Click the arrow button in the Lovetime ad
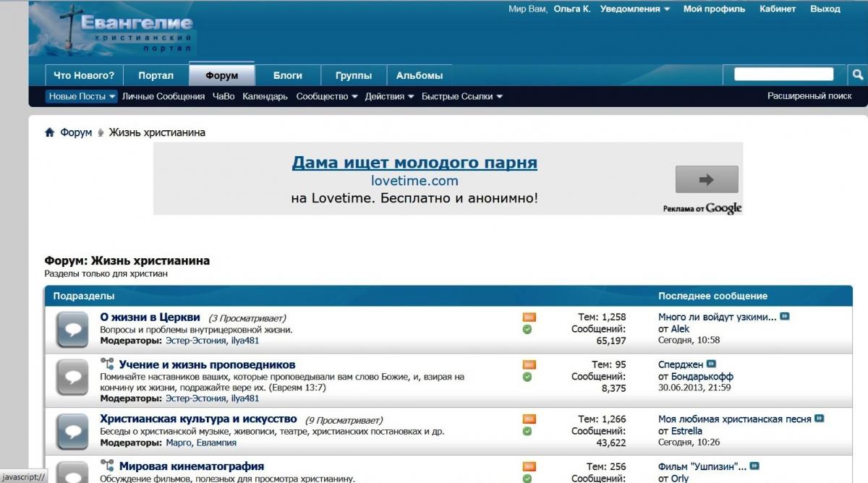Screen dimensions: 868x483 click(x=706, y=179)
